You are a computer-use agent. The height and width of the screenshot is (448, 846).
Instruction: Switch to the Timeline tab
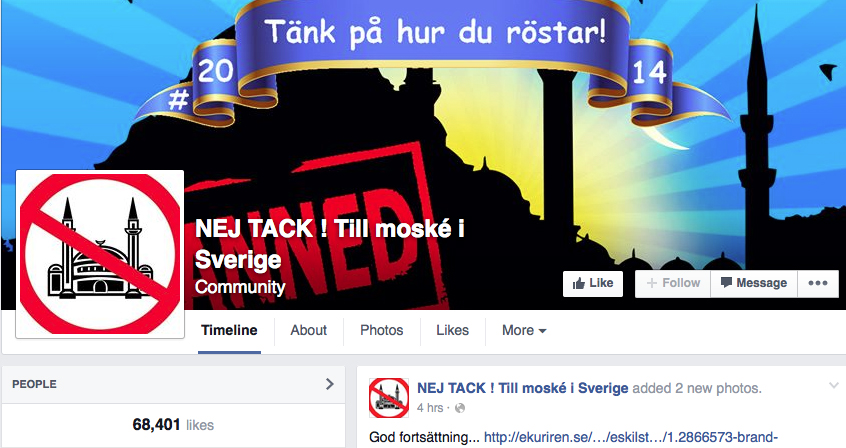tap(229, 330)
